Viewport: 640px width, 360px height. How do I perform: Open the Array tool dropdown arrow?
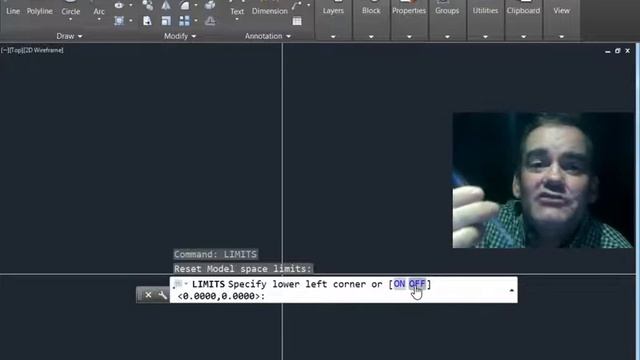point(196,21)
